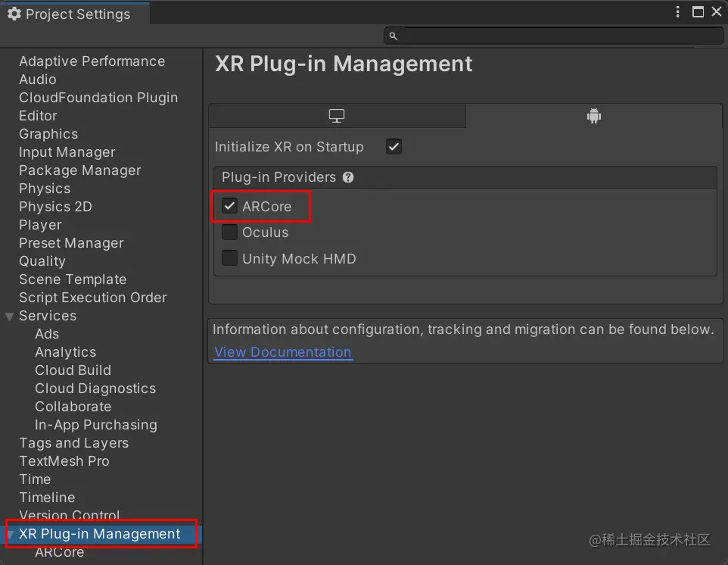Select Adaptive Performance settings
The width and height of the screenshot is (728, 565).
(92, 61)
